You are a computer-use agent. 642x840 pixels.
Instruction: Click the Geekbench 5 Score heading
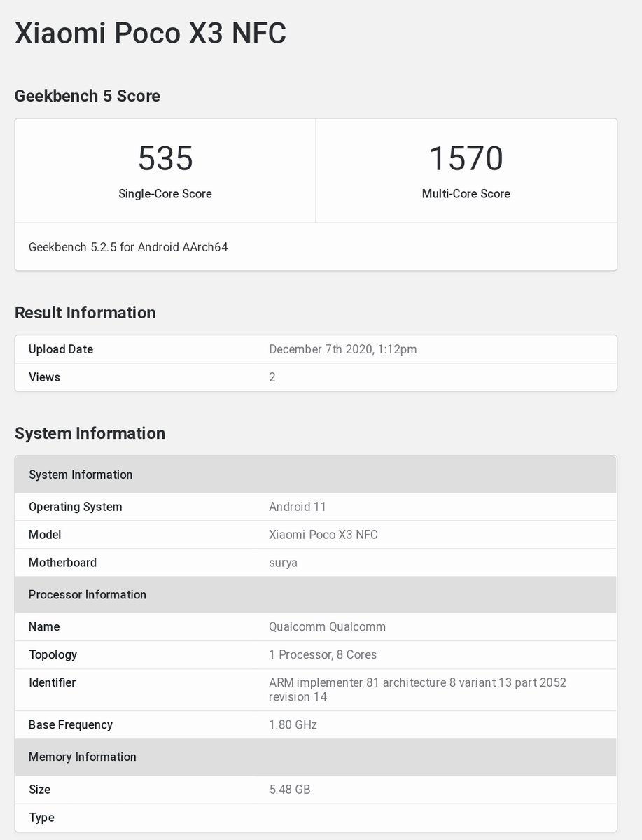[x=88, y=96]
